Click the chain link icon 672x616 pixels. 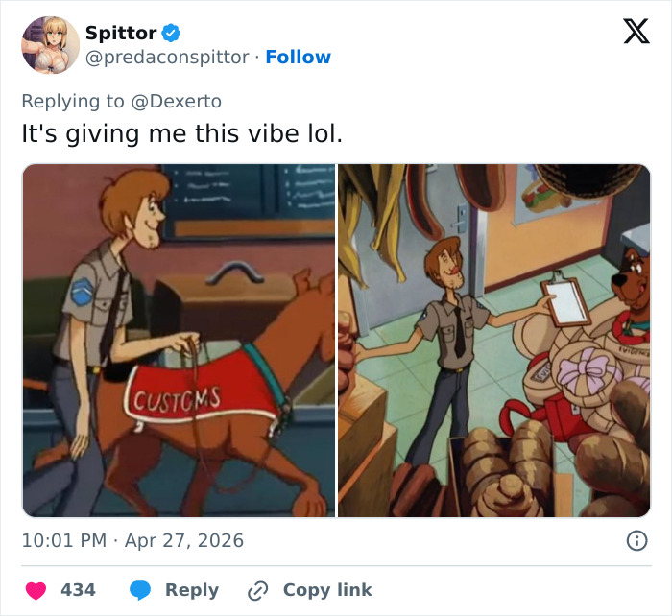257,590
